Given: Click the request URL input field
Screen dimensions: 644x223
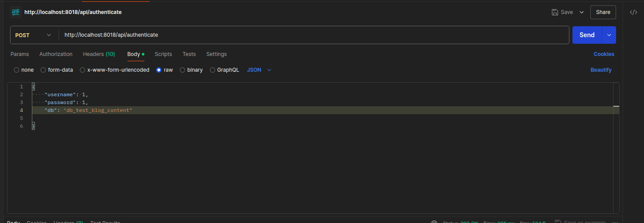Looking at the screenshot, I should tap(314, 35).
